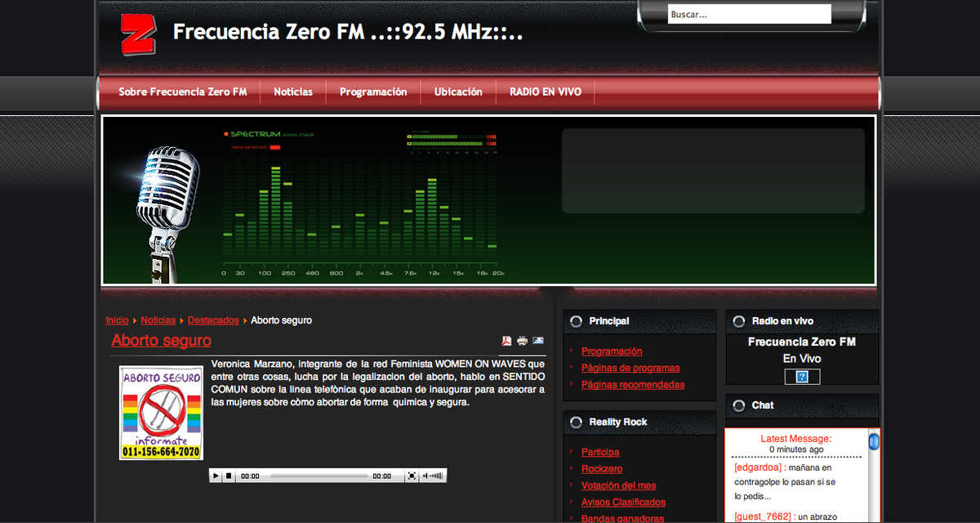This screenshot has height=523, width=980.
Task: Click the Frecuencia Zero Z logo
Action: coord(137,32)
